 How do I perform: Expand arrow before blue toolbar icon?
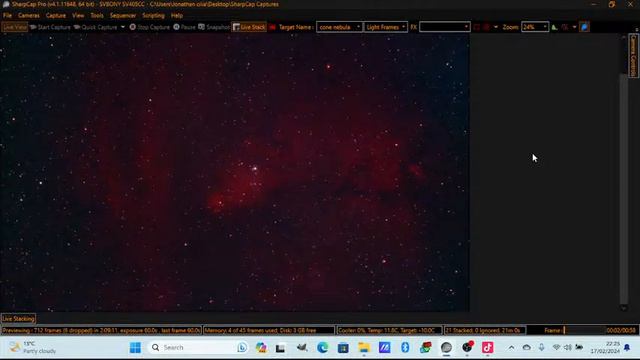[574, 27]
